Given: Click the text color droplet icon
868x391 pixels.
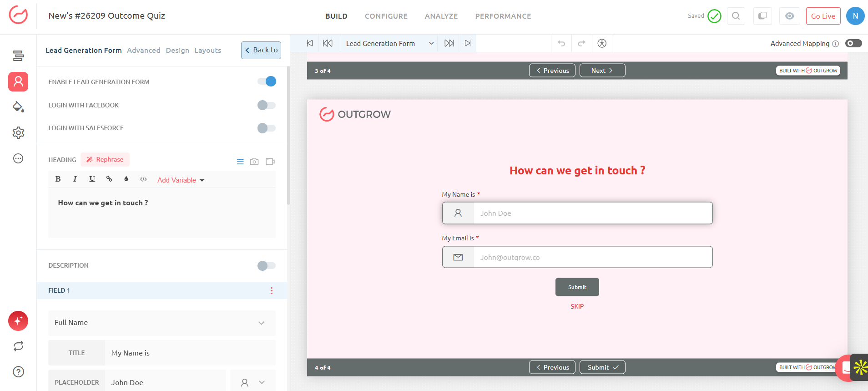Looking at the screenshot, I should [x=126, y=179].
